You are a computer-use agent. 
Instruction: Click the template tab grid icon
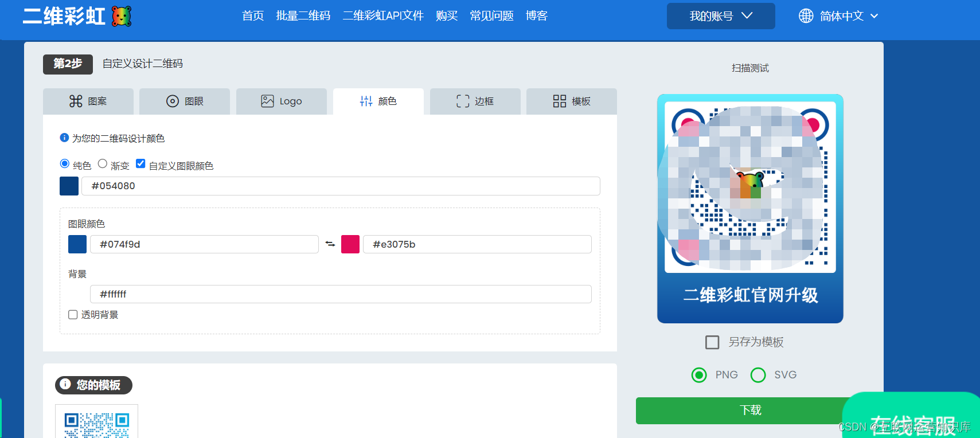[x=560, y=101]
